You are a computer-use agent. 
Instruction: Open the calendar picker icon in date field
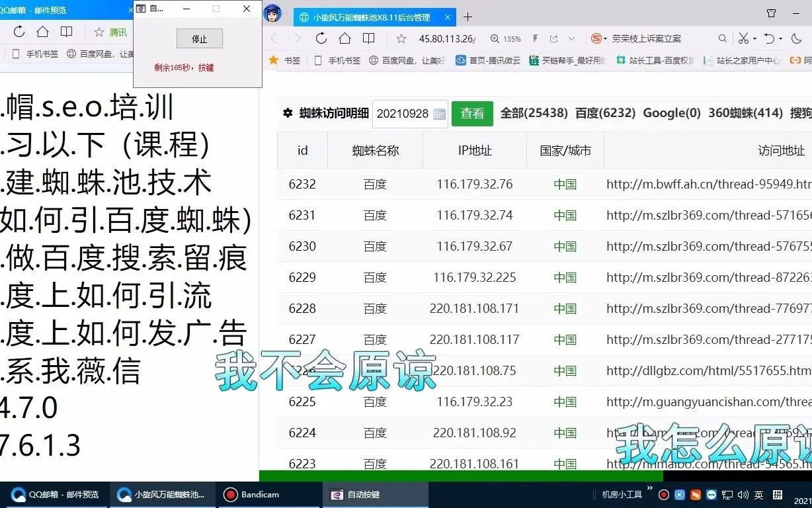pyautogui.click(x=439, y=114)
